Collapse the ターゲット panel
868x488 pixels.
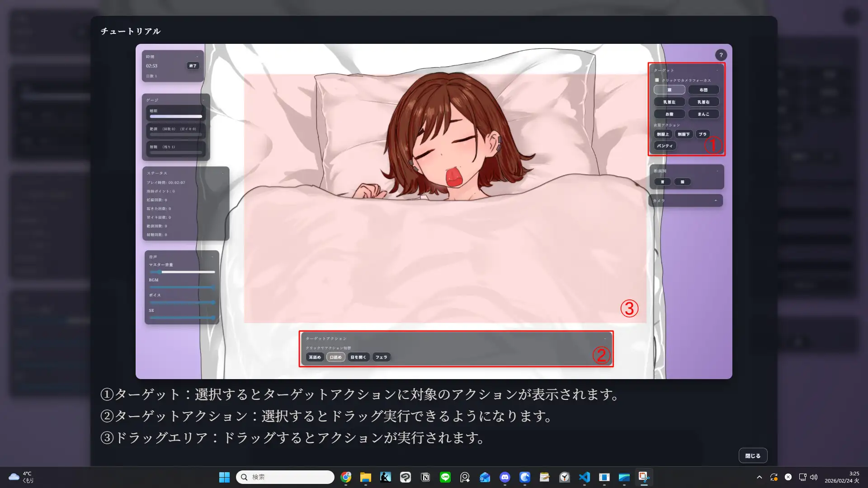[x=717, y=70]
